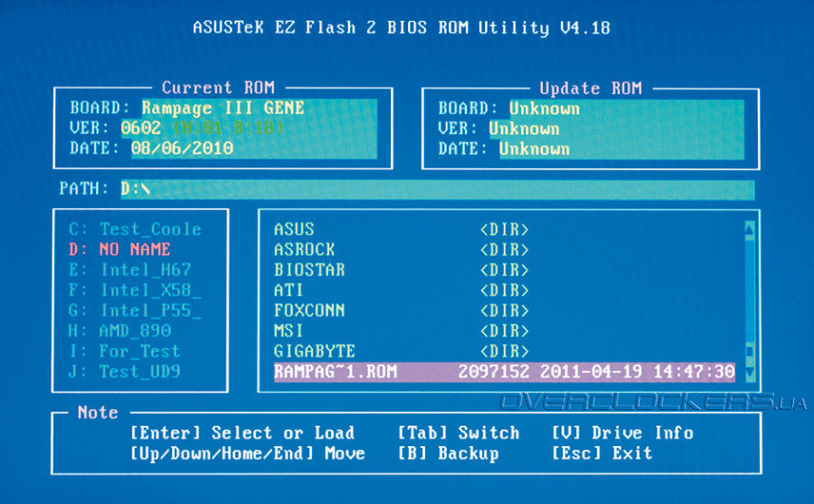Open the ASUS directory
This screenshot has width=814, height=504.
click(x=294, y=229)
